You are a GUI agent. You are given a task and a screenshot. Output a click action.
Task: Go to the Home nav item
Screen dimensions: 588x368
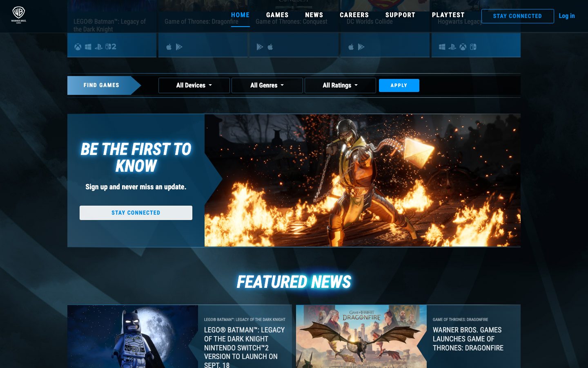240,15
